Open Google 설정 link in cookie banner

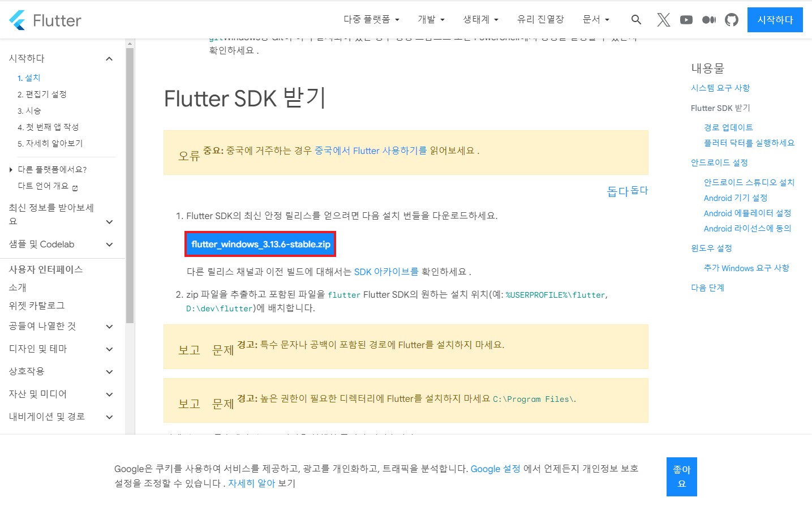tap(495, 469)
